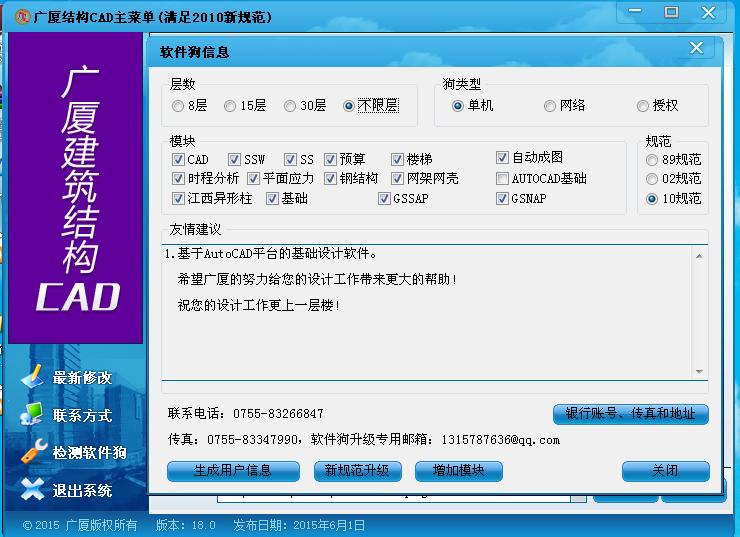Select the 8层 radio button
This screenshot has height=537, width=740.
[x=178, y=106]
